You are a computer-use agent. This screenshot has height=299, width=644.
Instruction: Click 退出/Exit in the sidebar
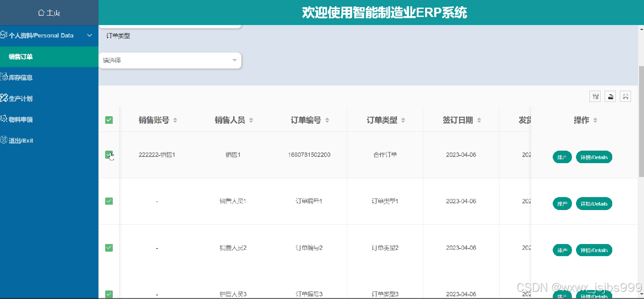[x=49, y=140]
